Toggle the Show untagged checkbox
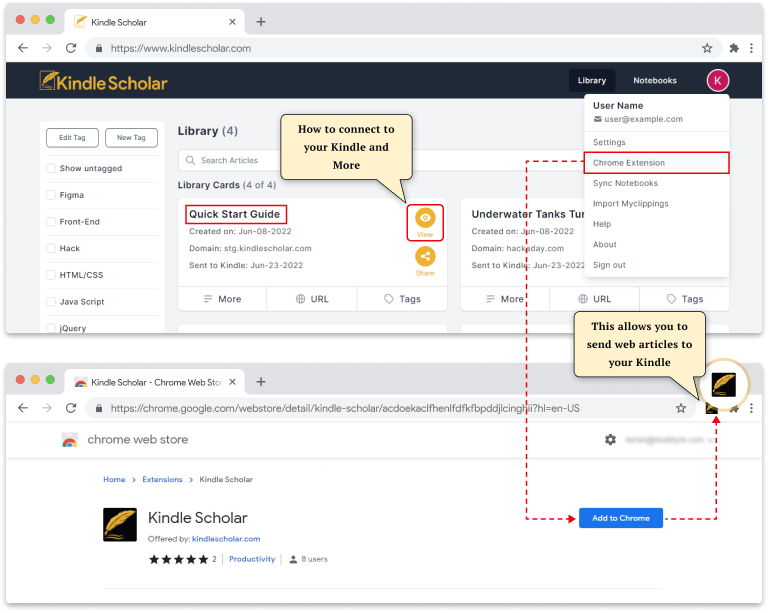 [51, 168]
